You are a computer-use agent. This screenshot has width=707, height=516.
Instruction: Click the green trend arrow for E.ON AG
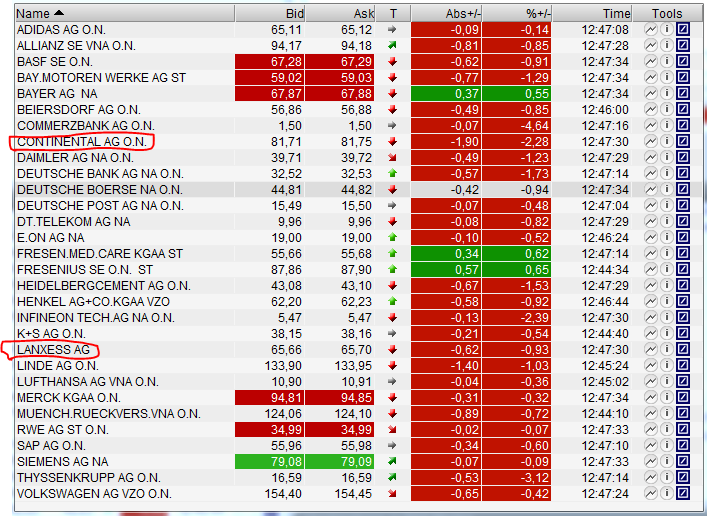[393, 237]
